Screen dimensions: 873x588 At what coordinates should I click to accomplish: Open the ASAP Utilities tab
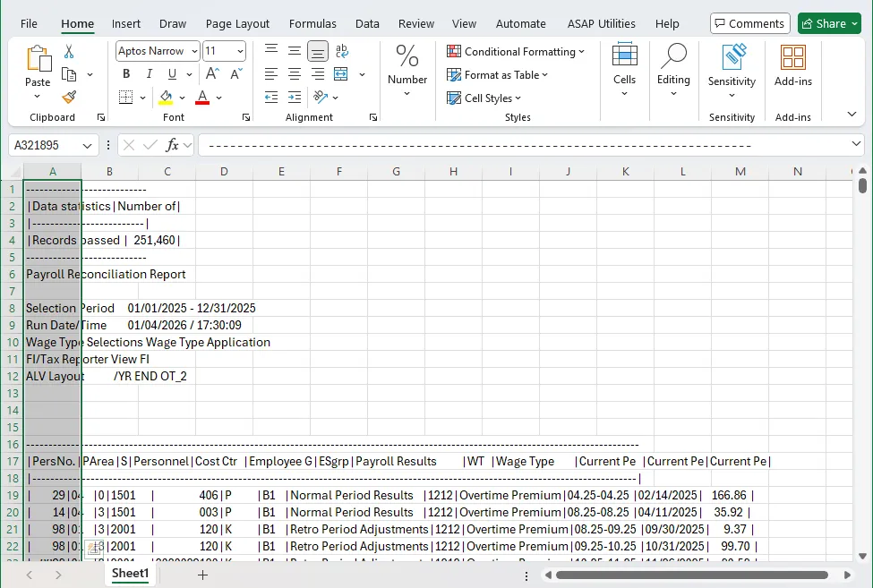click(600, 24)
